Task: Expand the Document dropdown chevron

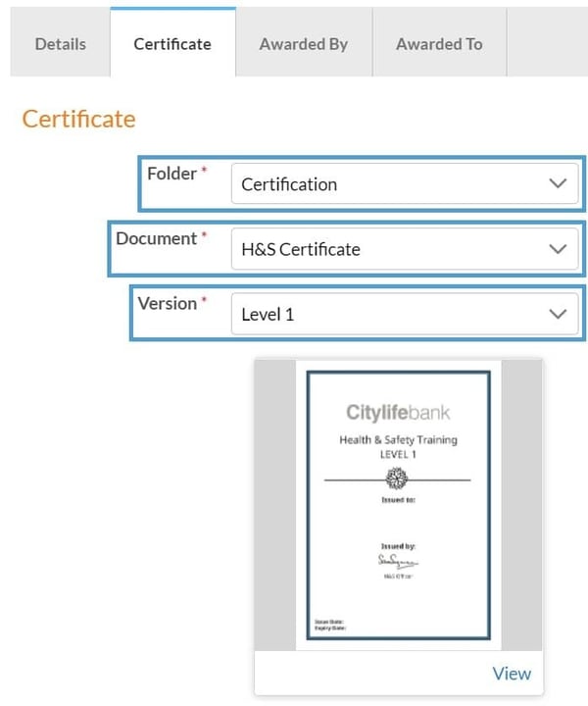Action: [558, 249]
